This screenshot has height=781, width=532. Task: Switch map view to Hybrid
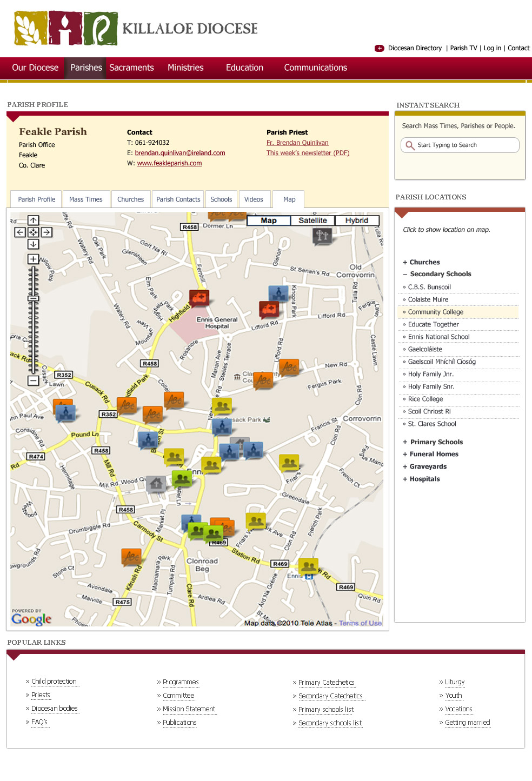[x=357, y=221]
